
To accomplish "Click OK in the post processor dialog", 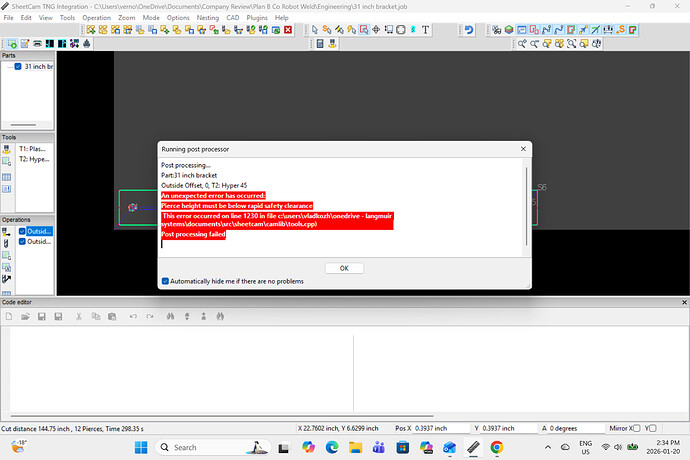I will click(x=344, y=268).
